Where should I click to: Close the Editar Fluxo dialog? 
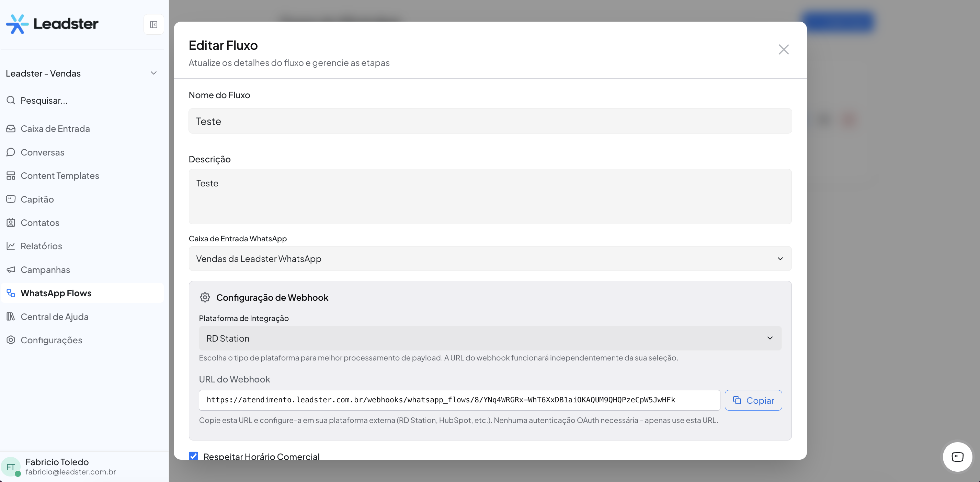(x=783, y=49)
